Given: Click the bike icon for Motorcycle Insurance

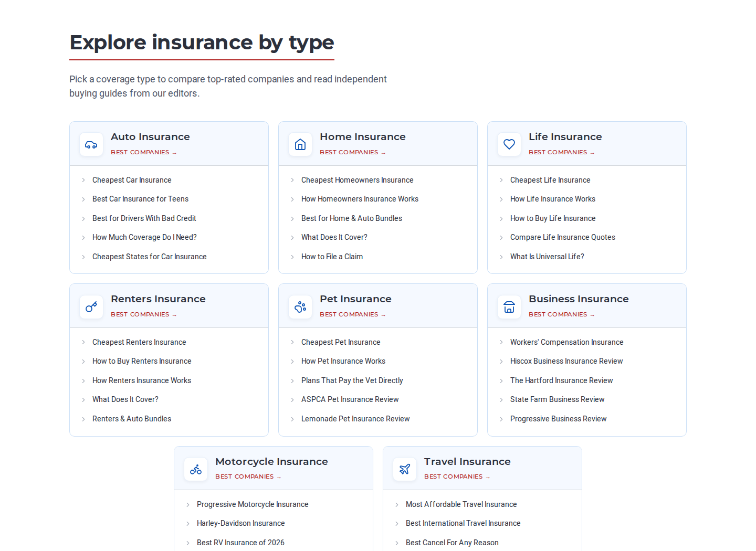Looking at the screenshot, I should click(x=196, y=469).
